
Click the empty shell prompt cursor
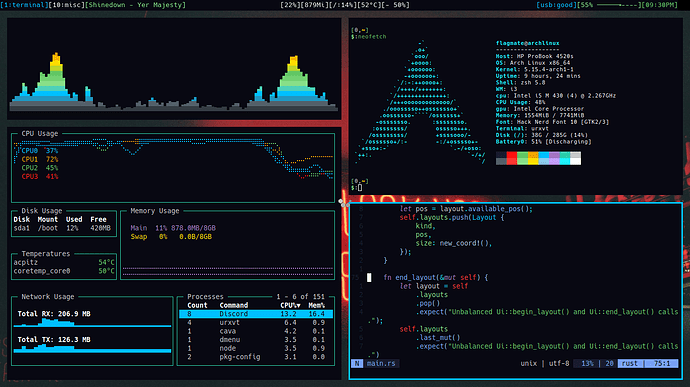(x=360, y=188)
